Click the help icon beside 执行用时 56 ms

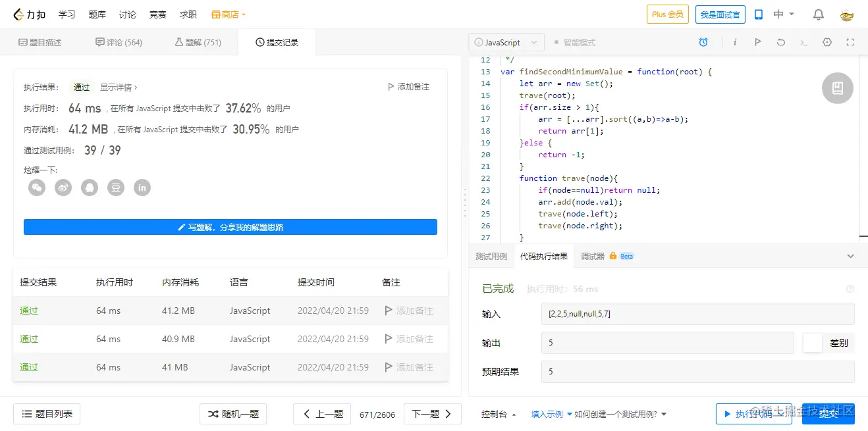click(x=850, y=289)
